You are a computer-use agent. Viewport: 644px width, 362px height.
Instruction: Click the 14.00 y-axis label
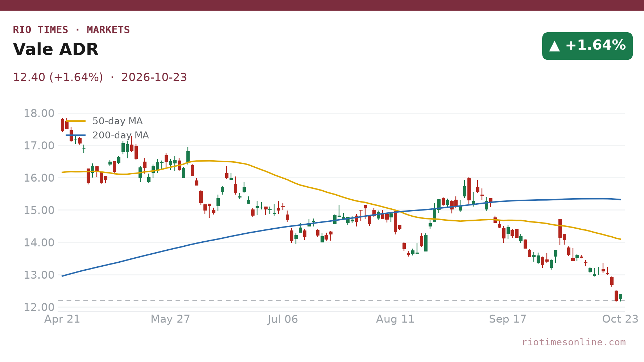tap(39, 242)
